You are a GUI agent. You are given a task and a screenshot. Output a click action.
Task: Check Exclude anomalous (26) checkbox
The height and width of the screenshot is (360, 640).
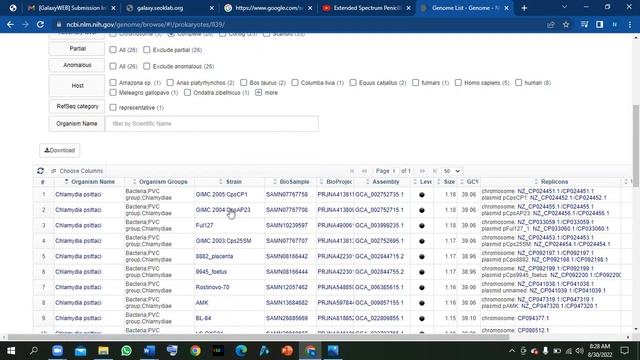tap(147, 66)
